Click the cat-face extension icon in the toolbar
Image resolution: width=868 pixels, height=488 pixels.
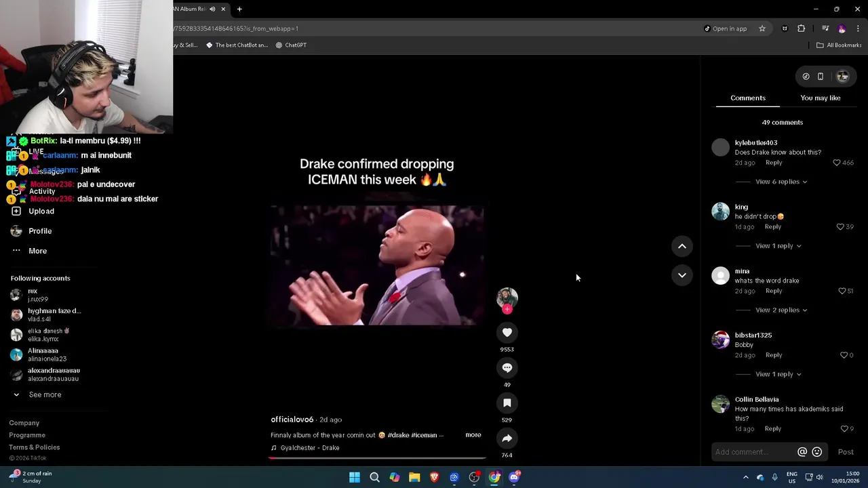785,28
